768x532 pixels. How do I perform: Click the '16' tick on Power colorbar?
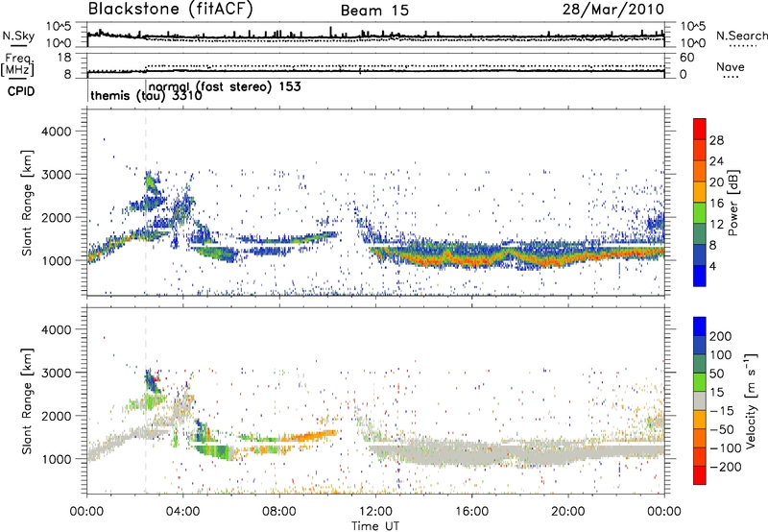(x=716, y=204)
